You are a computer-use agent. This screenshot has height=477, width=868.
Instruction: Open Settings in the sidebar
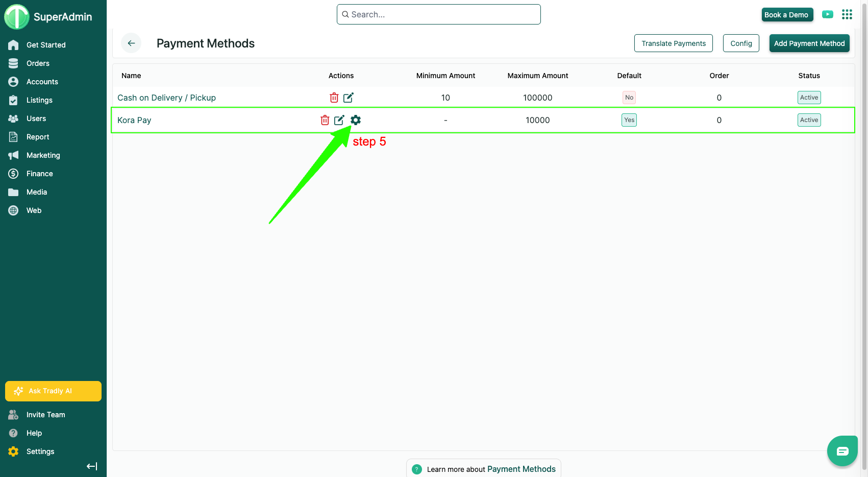tap(40, 451)
